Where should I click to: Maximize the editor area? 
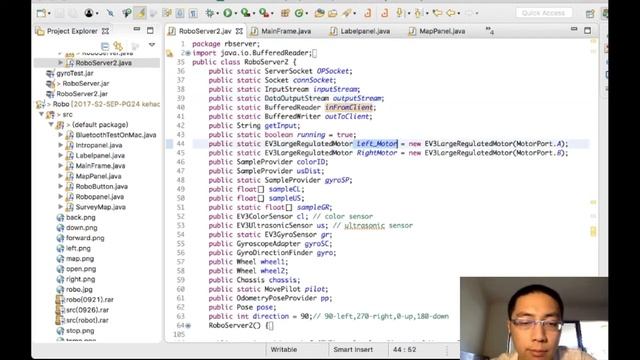tap(587, 30)
